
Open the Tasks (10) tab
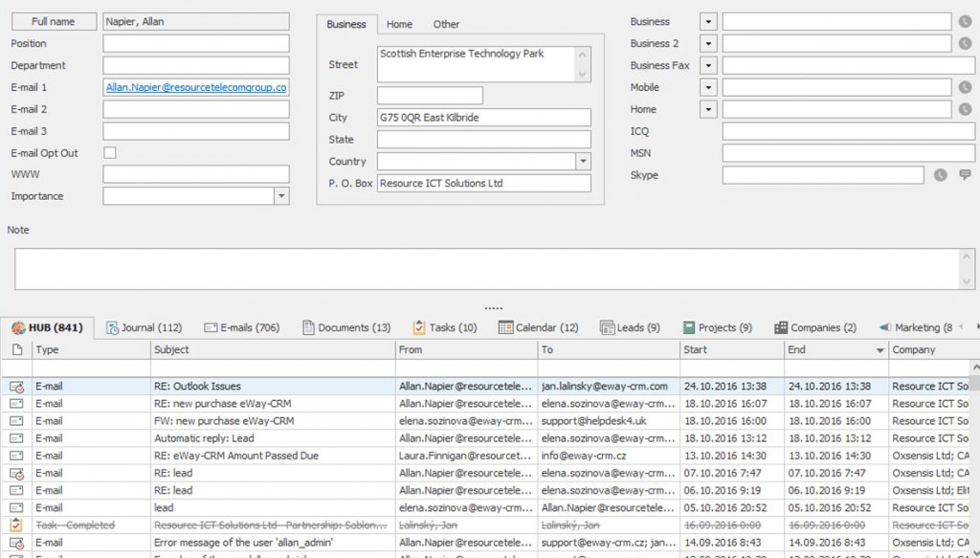[445, 327]
